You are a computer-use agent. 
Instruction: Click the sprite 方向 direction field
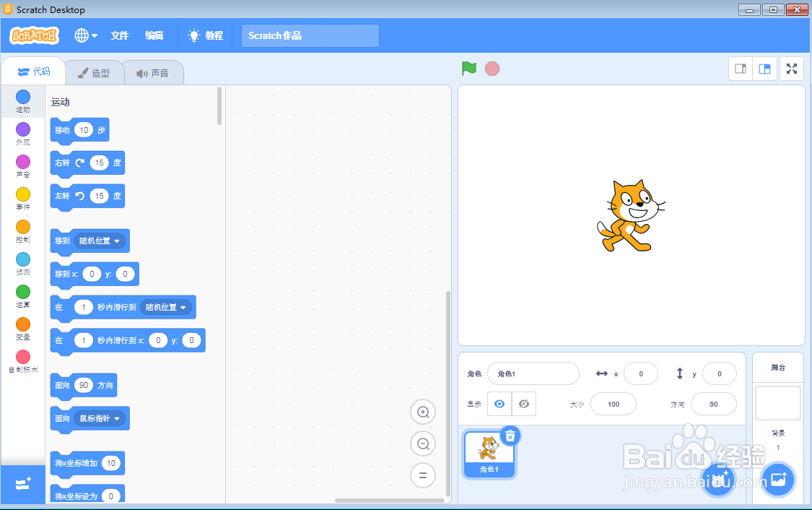coord(714,404)
